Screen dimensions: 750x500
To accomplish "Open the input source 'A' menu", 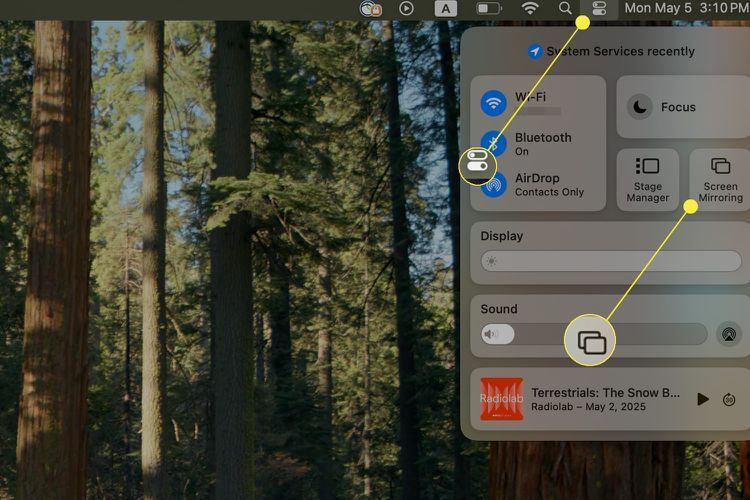I will pos(446,8).
